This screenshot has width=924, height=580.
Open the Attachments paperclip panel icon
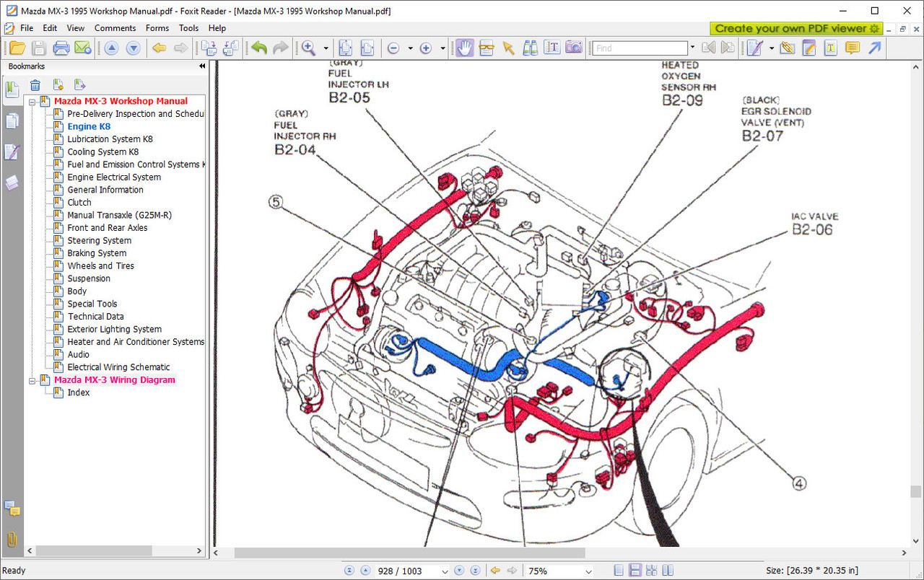coord(12,540)
